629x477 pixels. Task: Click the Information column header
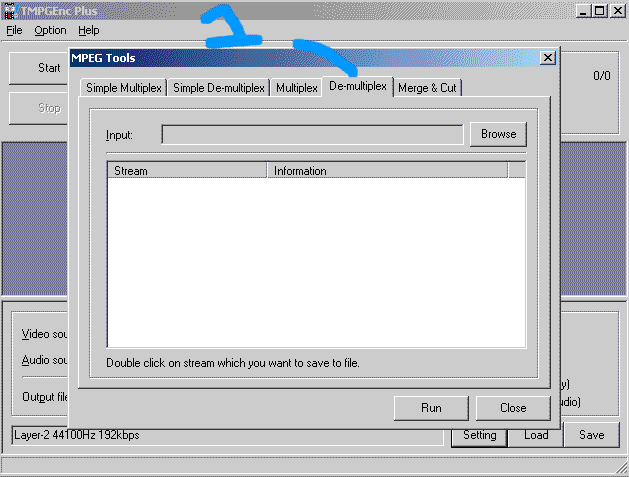click(387, 171)
